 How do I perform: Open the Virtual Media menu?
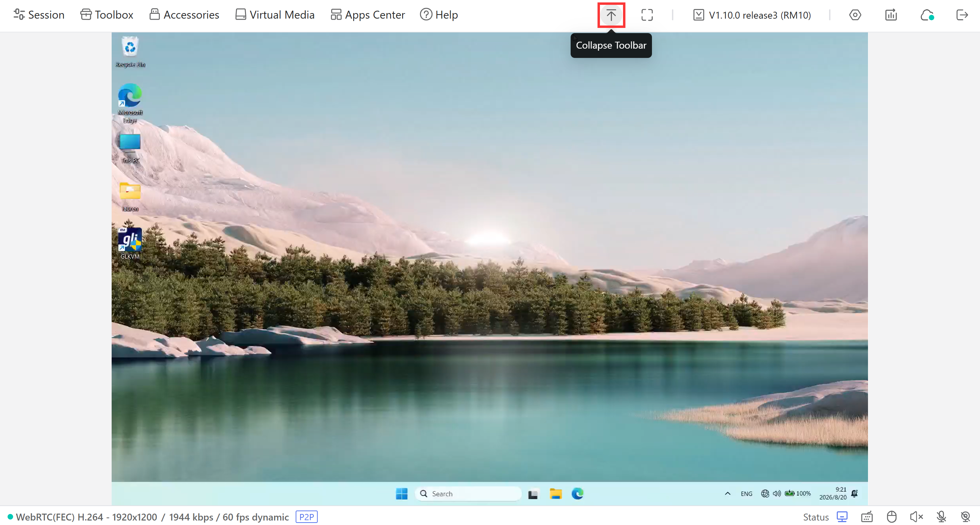click(275, 14)
